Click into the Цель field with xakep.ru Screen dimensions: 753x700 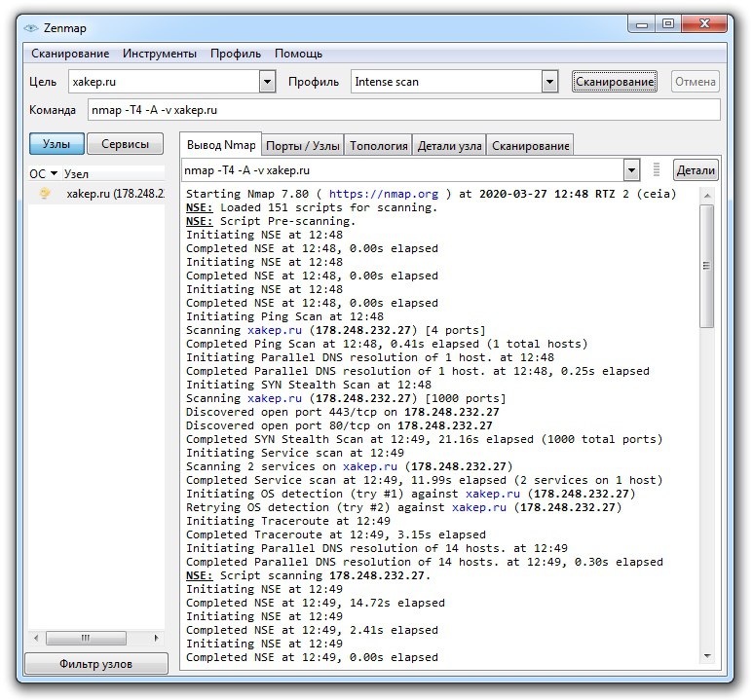(165, 82)
